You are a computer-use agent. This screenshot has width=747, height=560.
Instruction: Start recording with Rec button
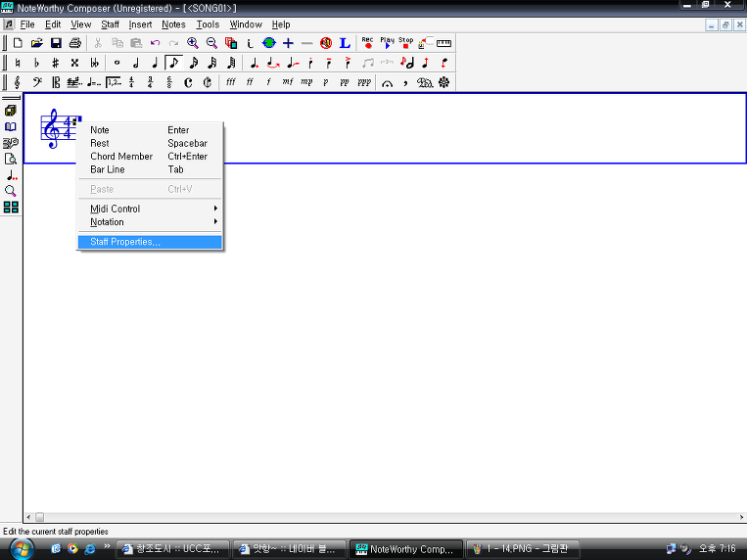click(x=367, y=43)
